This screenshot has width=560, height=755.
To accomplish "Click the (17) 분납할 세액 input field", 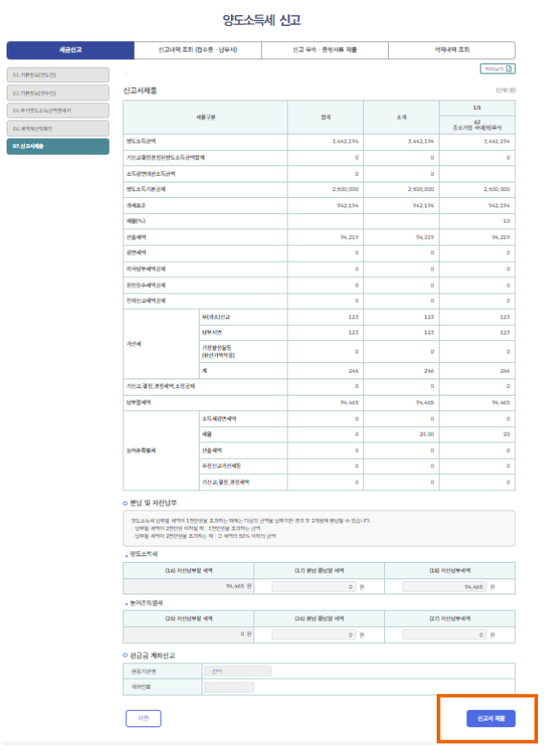I will pos(314,587).
